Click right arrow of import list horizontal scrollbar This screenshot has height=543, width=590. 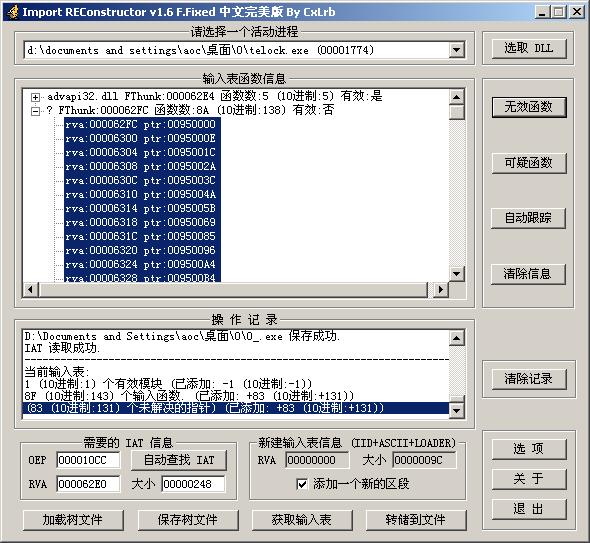[441, 290]
